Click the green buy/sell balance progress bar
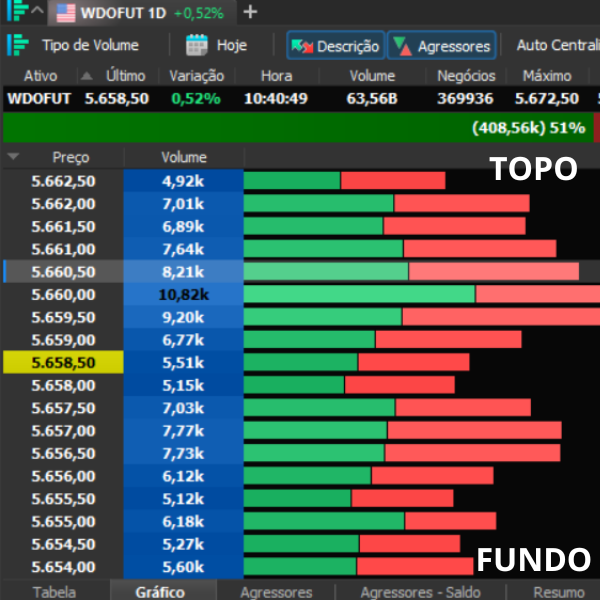Screen dimensions: 600x600 [298, 128]
